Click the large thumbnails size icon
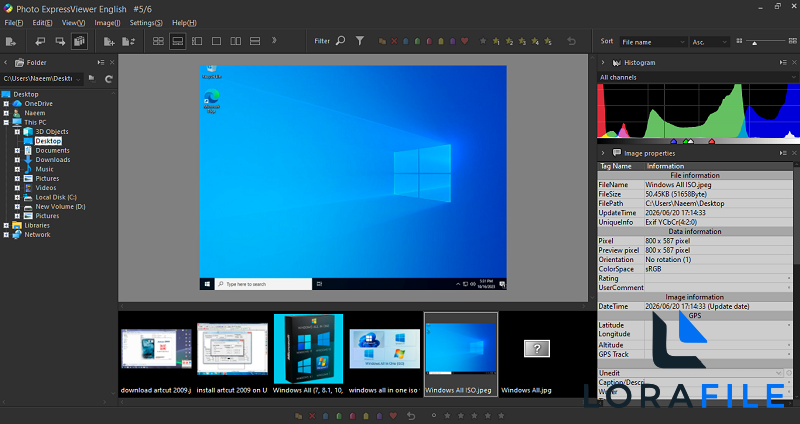The height and width of the screenshot is (424, 800). click(x=792, y=41)
